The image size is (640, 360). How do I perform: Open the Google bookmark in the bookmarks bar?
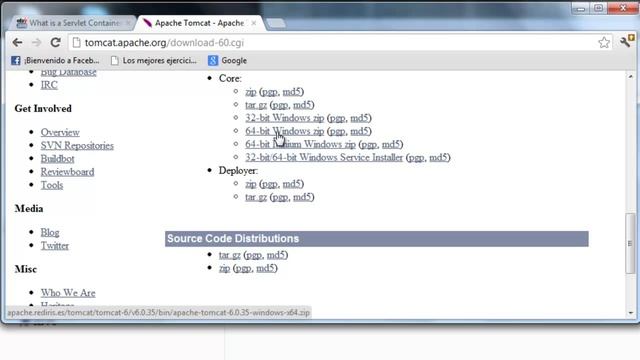pos(227,60)
